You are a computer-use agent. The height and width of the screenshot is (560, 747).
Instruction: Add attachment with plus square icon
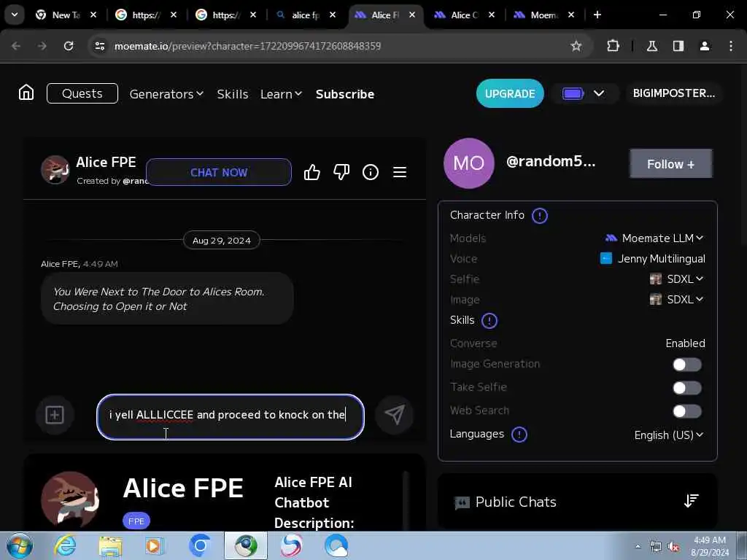pyautogui.click(x=55, y=415)
